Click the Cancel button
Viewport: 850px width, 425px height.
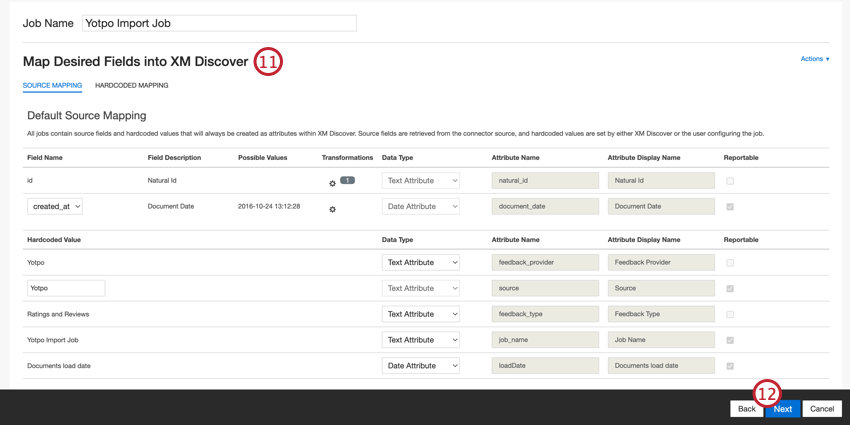pyautogui.click(x=822, y=409)
